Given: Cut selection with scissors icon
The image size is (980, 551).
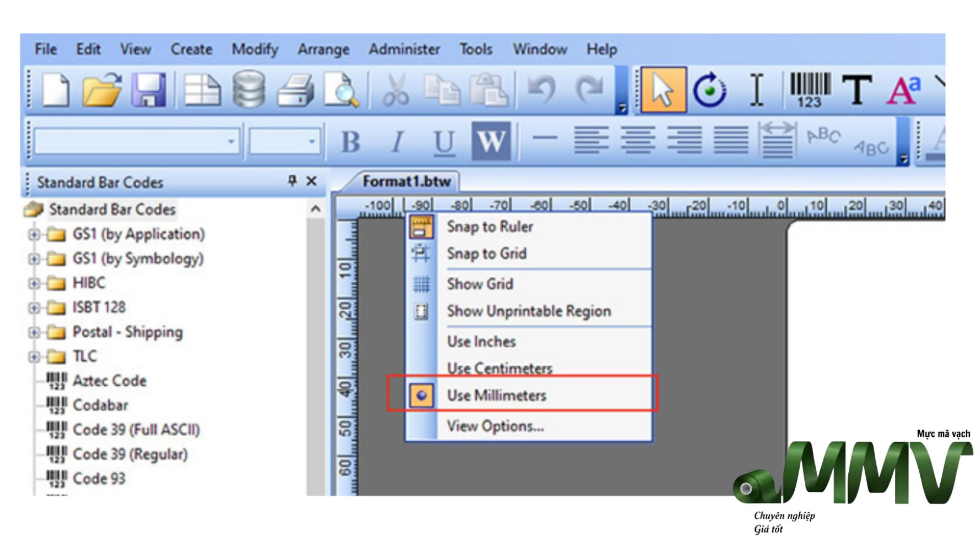Looking at the screenshot, I should tap(396, 90).
